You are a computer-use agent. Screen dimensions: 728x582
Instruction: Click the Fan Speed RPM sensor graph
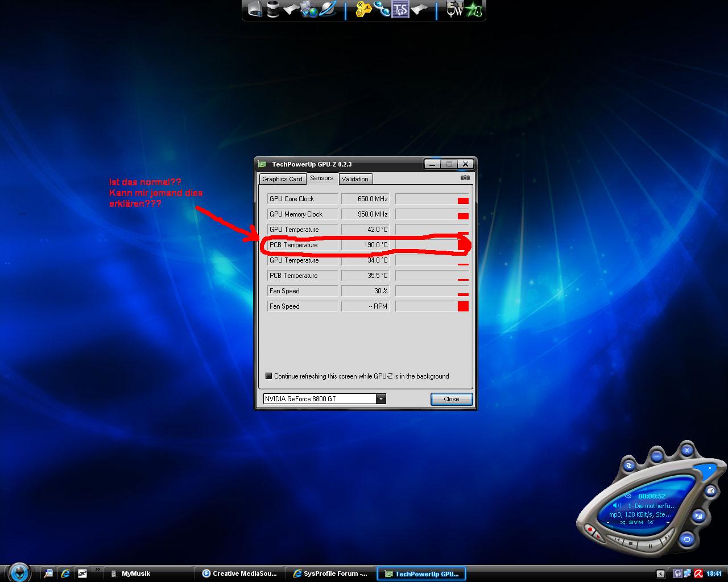[432, 306]
